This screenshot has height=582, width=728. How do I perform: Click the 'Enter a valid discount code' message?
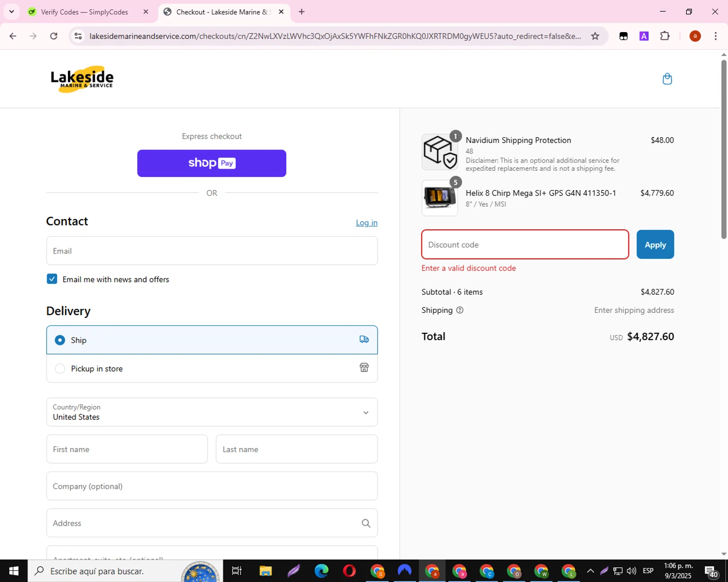point(468,268)
